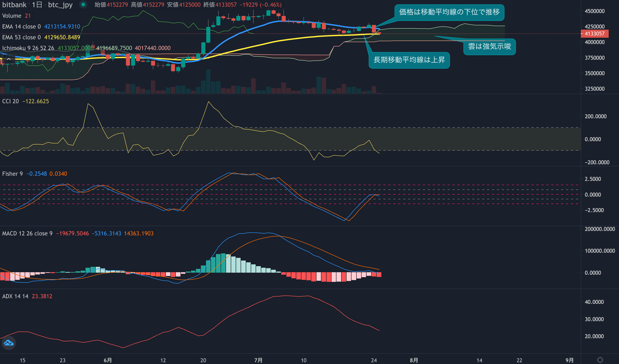Click the 8月 date on the time axis
This screenshot has width=619, height=364.
[414, 360]
